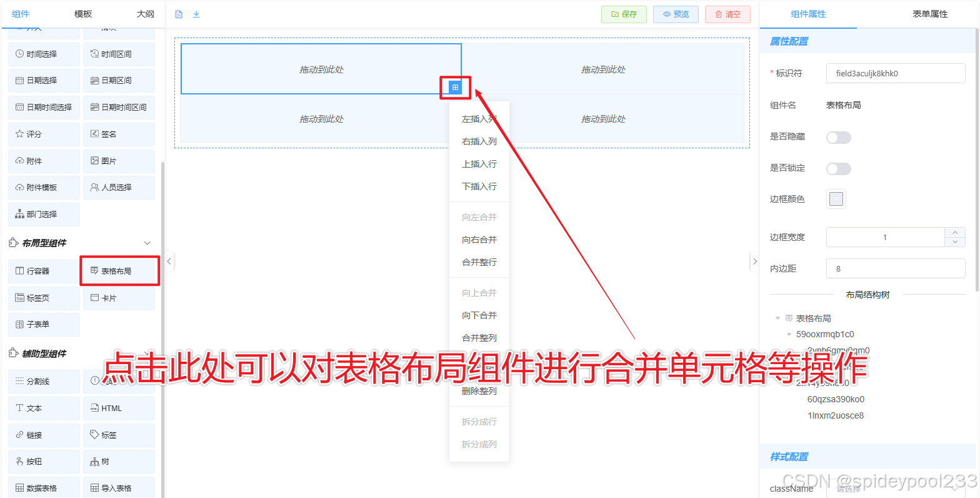The image size is (980, 498).
Task: Select the 附件模板 attachment template component
Action: pyautogui.click(x=44, y=188)
